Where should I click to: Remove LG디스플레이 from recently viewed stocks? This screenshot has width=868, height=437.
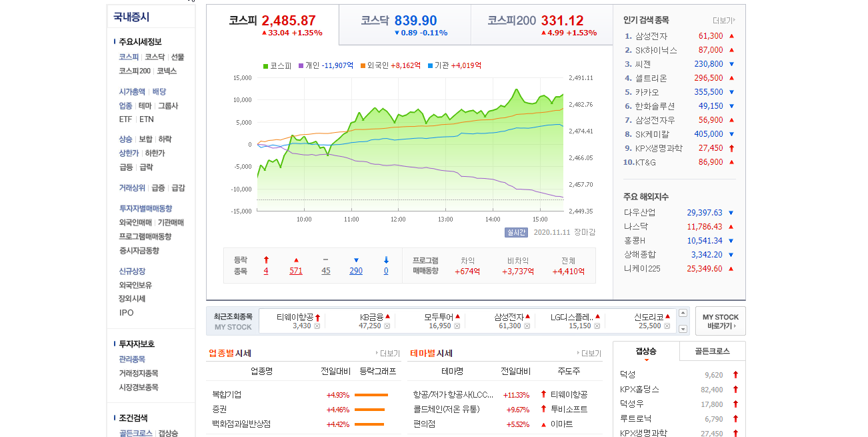(x=597, y=326)
